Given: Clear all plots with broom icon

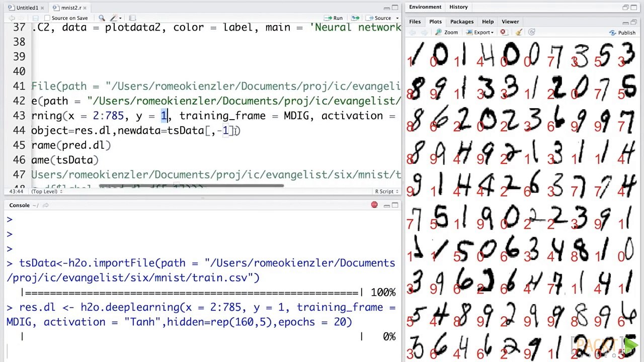Looking at the screenshot, I should [519, 33].
